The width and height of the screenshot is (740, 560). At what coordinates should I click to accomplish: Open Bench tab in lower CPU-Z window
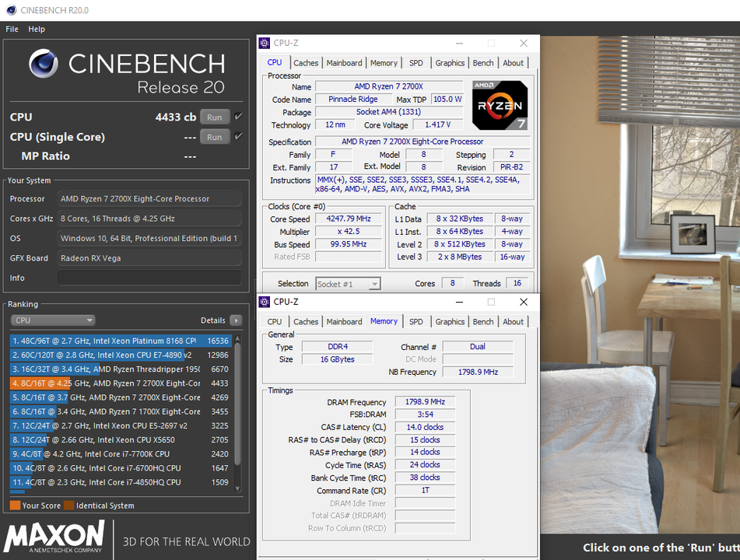click(x=482, y=321)
